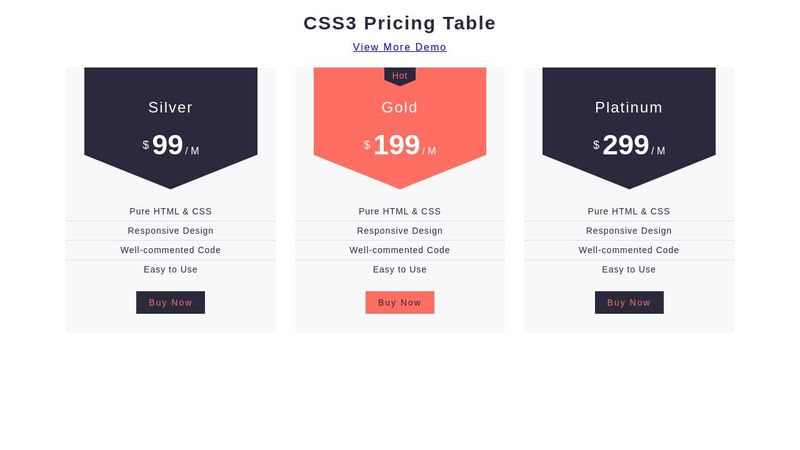Open the View More Demo link

(399, 47)
